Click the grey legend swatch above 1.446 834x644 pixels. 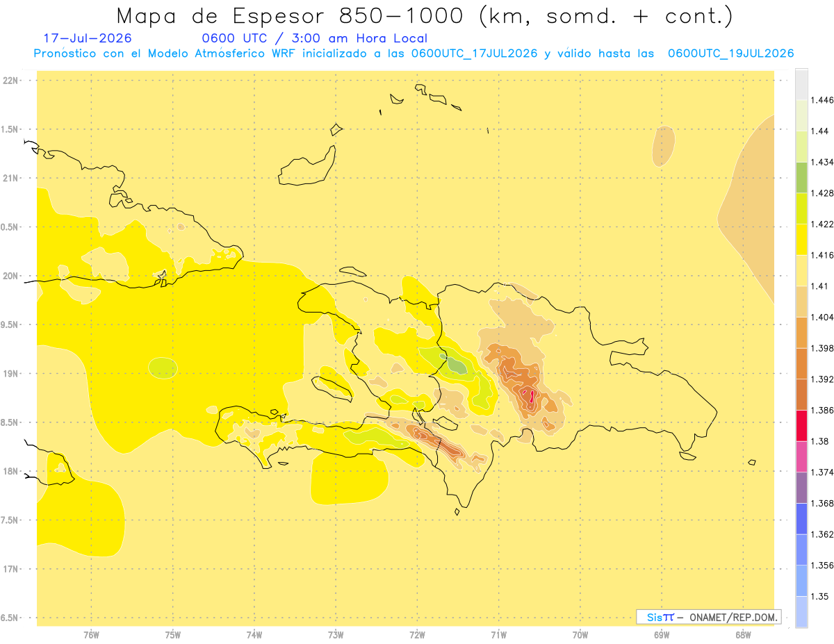[x=801, y=85]
